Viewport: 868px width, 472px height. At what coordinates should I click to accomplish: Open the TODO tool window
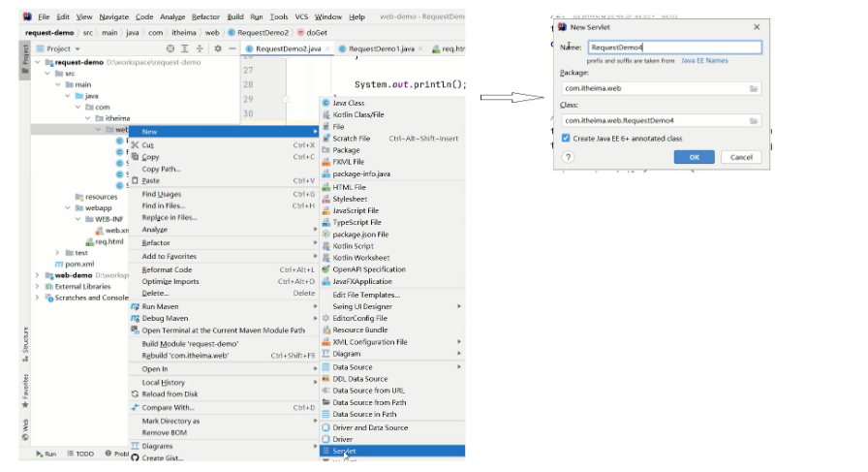point(80,454)
